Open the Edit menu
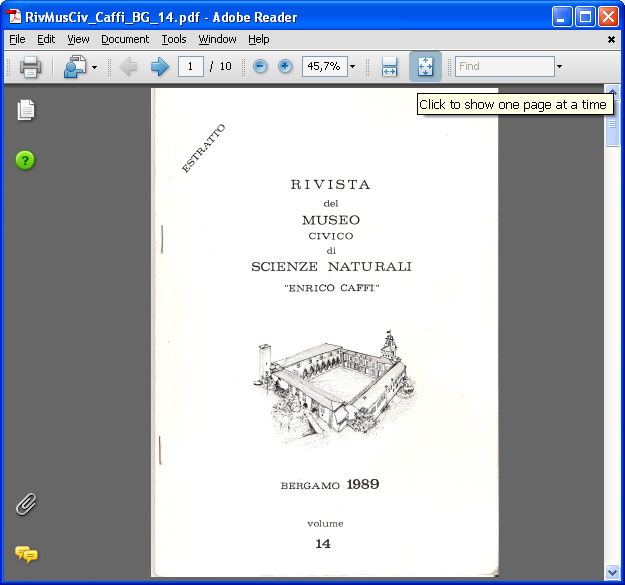Image resolution: width=625 pixels, height=585 pixels. tap(46, 39)
